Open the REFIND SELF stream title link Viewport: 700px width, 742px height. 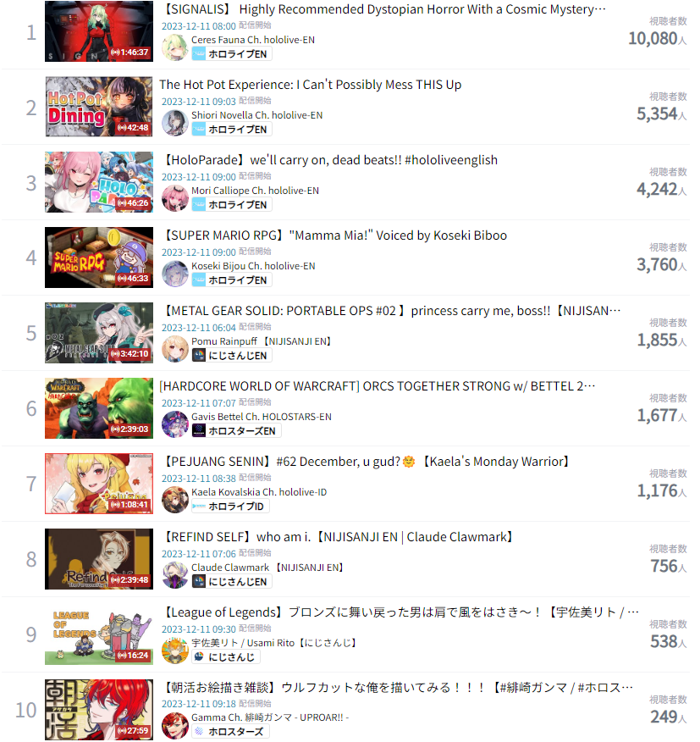pos(339,537)
